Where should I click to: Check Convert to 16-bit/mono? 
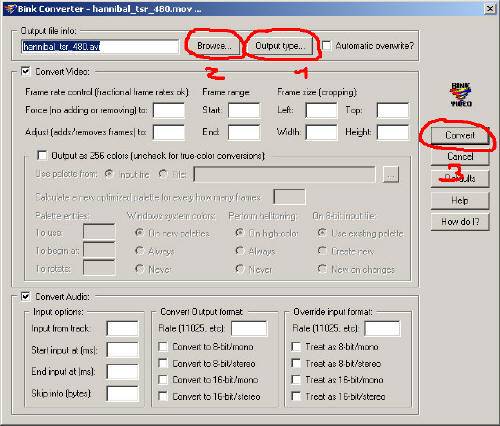(163, 380)
